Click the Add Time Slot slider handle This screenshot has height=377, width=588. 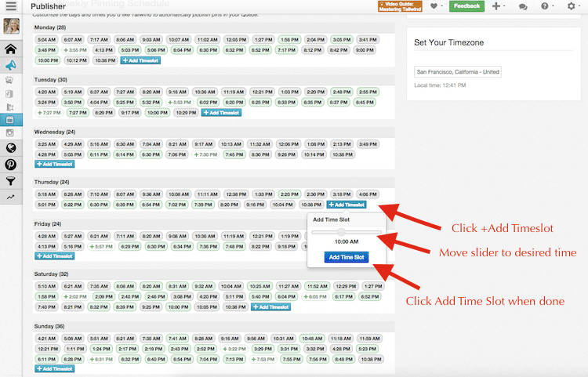[341, 232]
